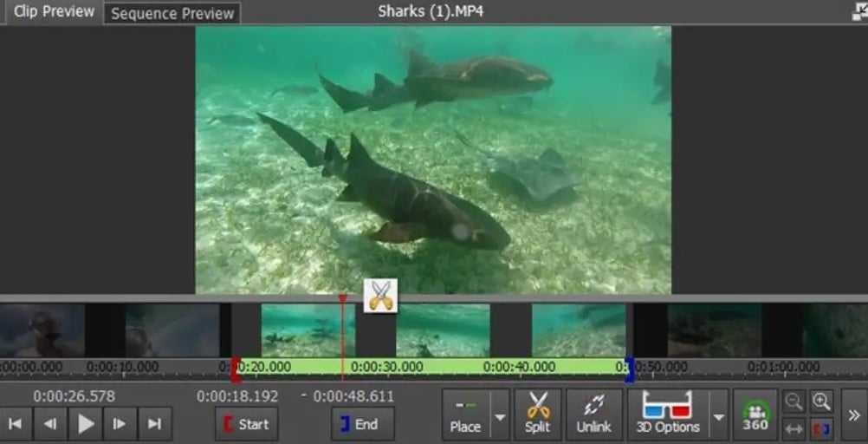Screen dimensions: 868x444
Task: Toggle the 360 video view button
Action: pyautogui.click(x=755, y=414)
